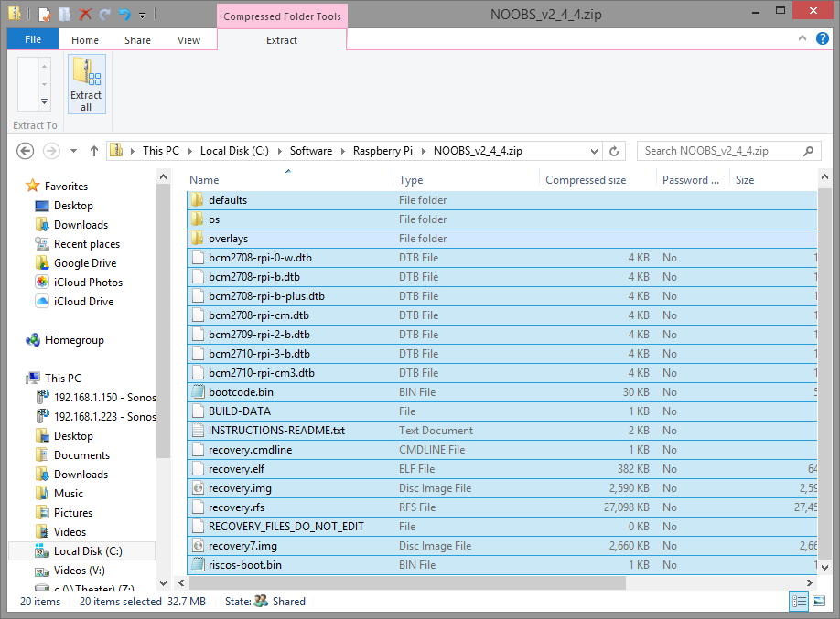This screenshot has height=619, width=840.
Task: Expand the Extract To destinations list arrow
Action: click(x=45, y=101)
